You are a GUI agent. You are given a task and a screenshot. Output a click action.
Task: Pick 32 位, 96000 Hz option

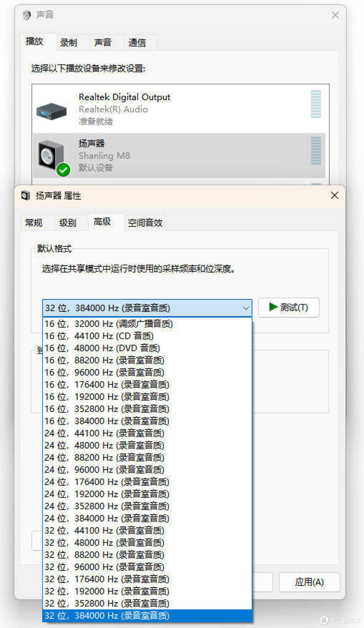pyautogui.click(x=147, y=567)
